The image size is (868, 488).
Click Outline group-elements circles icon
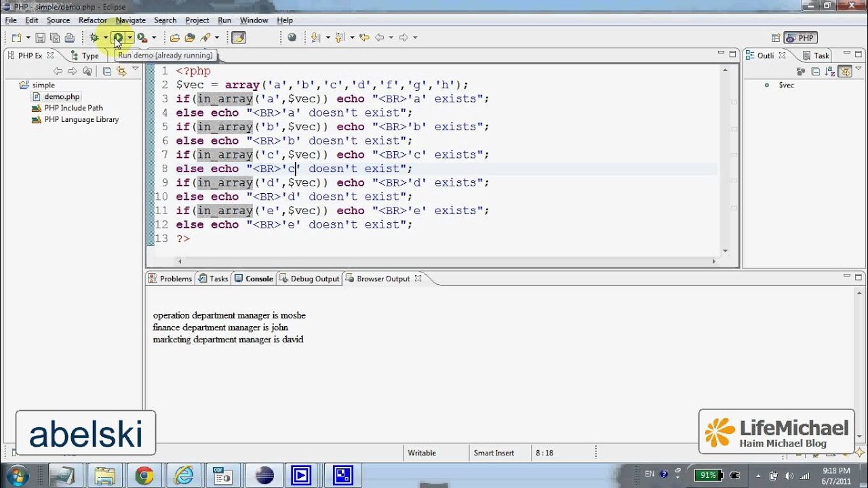(x=801, y=71)
